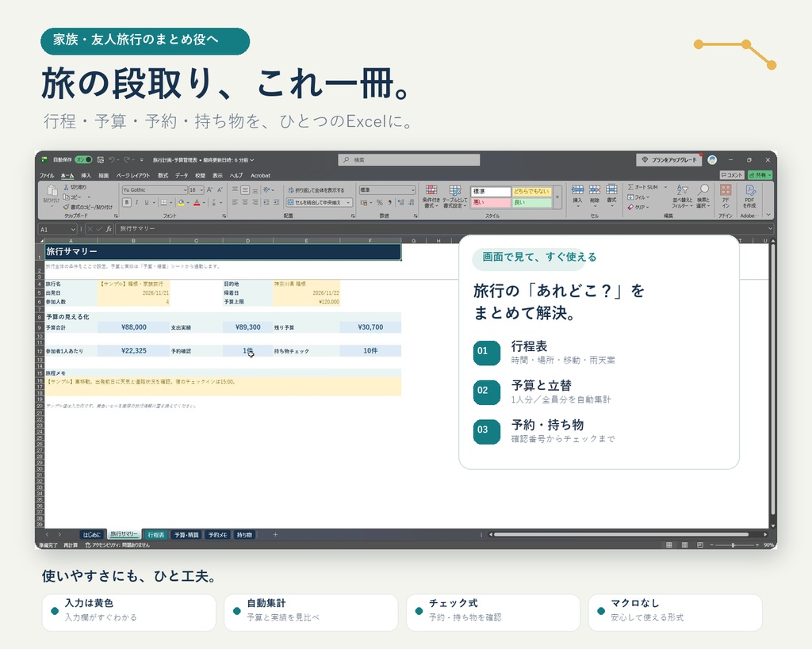812x649 pixels.
Task: Open the 数式 ribbon tab
Action: coord(163,175)
